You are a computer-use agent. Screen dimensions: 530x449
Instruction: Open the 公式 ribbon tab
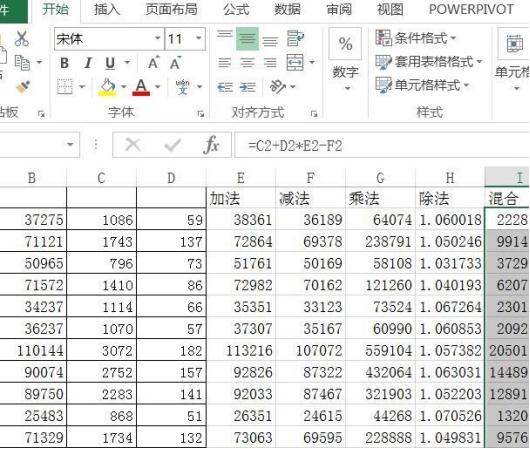(x=236, y=9)
